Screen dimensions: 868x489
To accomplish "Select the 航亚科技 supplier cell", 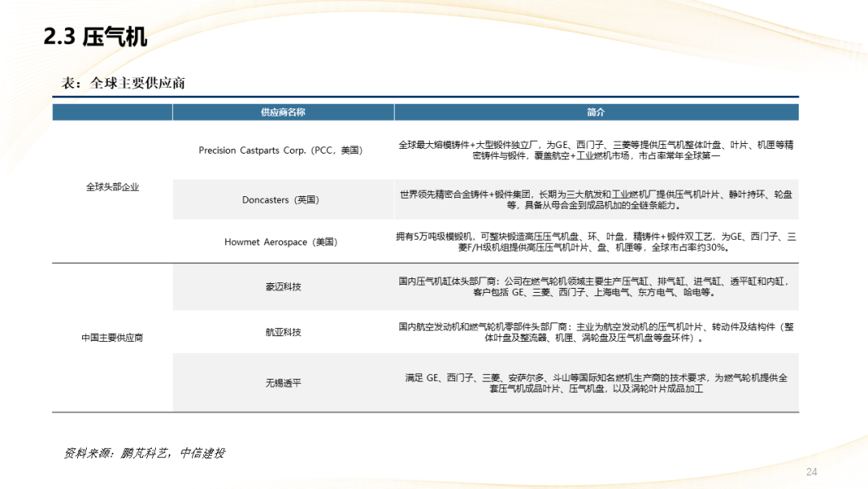I will 283,332.
